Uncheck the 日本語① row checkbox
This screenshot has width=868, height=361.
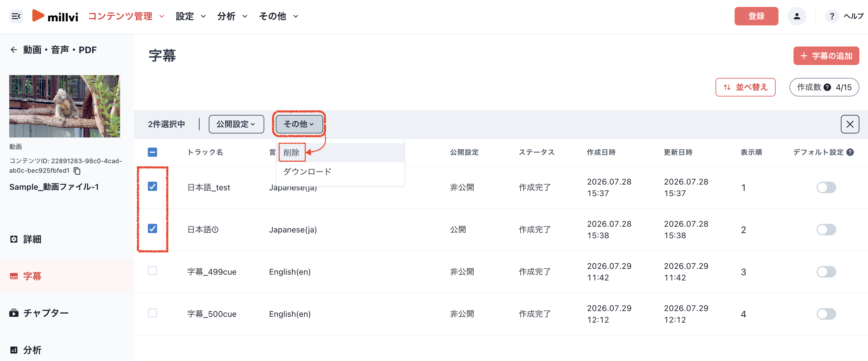click(x=152, y=228)
